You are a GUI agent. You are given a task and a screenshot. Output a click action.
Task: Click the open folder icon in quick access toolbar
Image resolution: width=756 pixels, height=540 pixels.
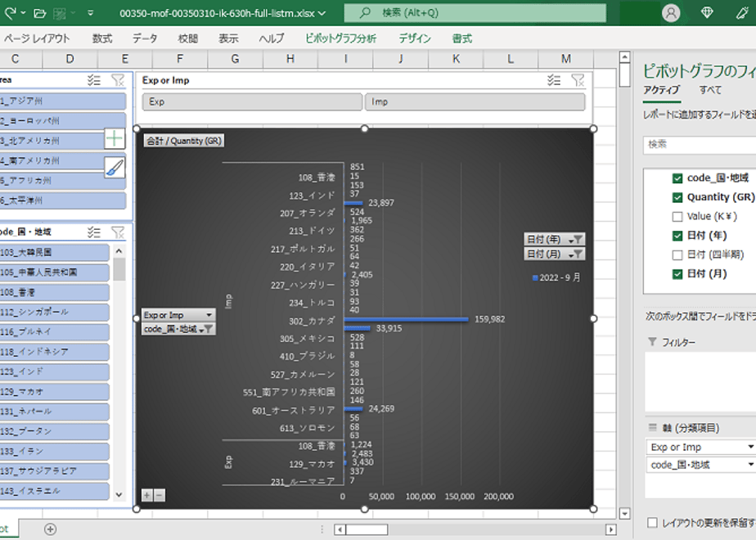click(40, 13)
